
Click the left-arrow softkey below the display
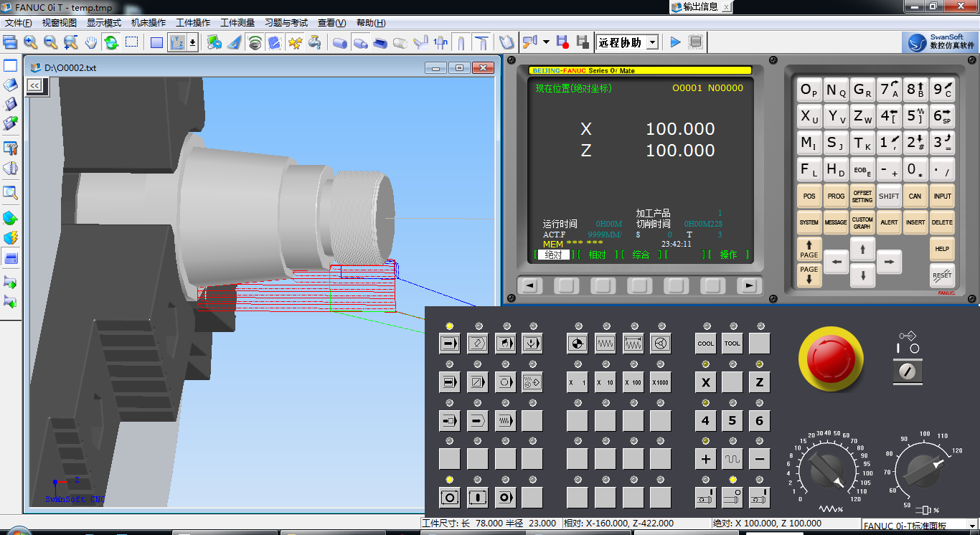pos(529,285)
